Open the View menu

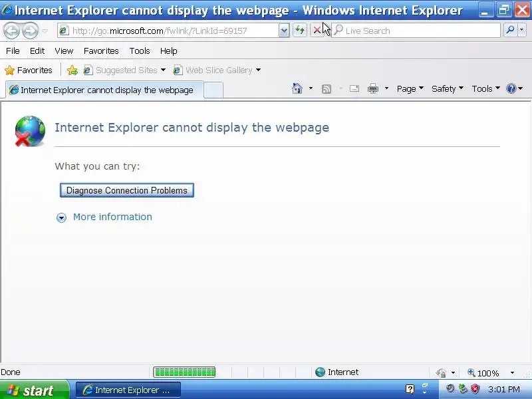tap(64, 51)
